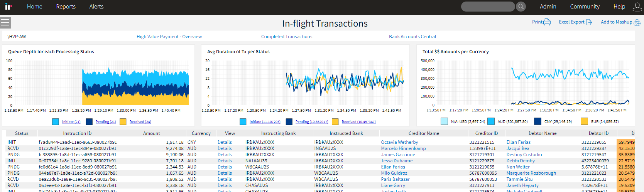Open the hamburger sidebar menu
The image size is (644, 192).
(x=5, y=23)
